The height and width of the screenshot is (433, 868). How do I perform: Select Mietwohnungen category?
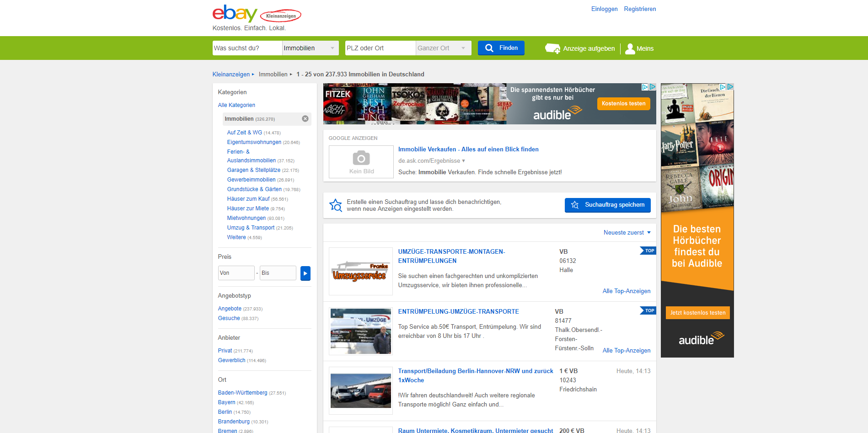click(x=246, y=218)
